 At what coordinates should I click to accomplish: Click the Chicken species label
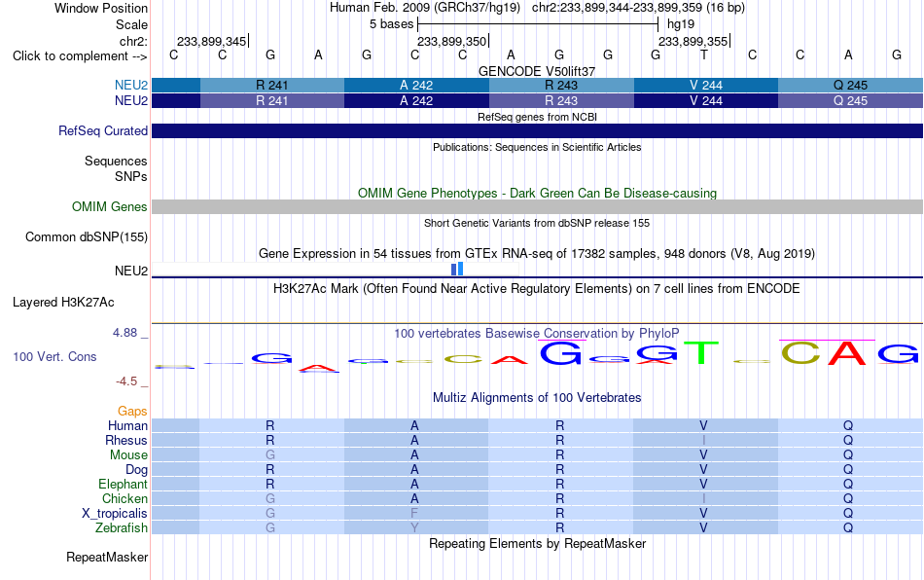[124, 498]
